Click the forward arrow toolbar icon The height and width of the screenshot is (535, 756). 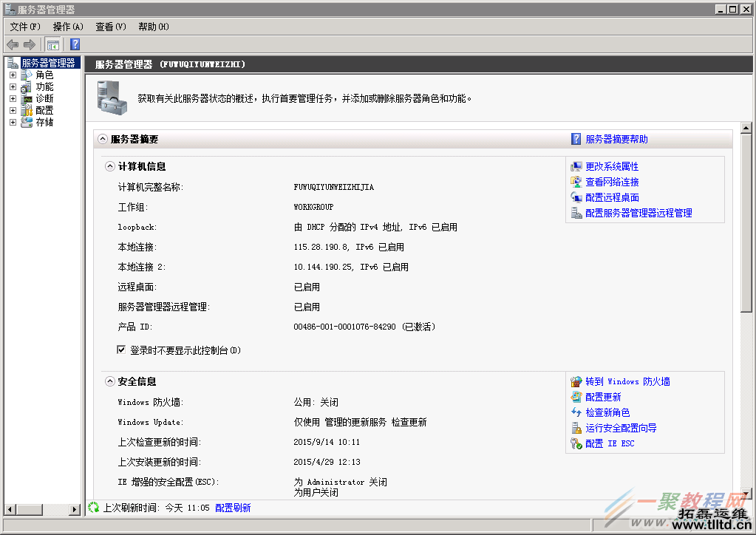coord(30,44)
